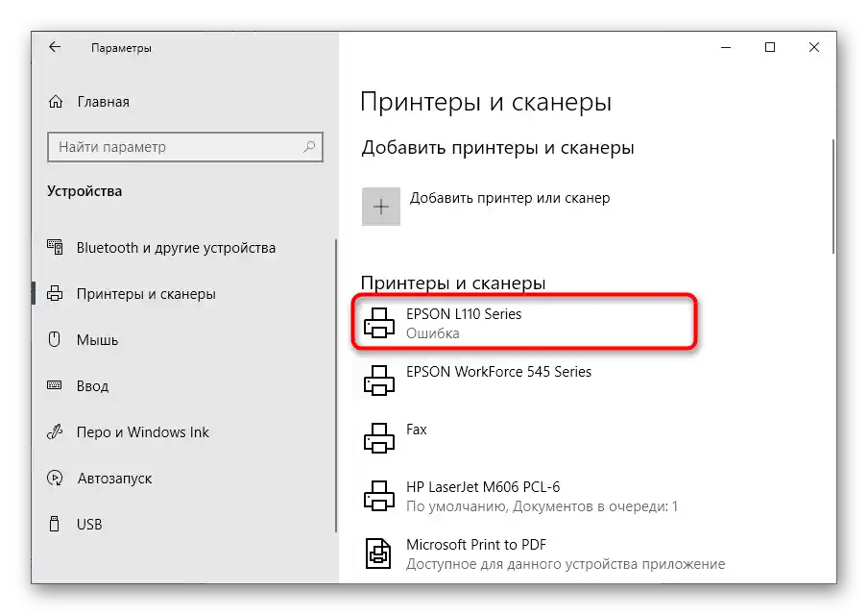Click the mouse icon beside Мышь
This screenshot has height=615, width=868.
[x=54, y=339]
